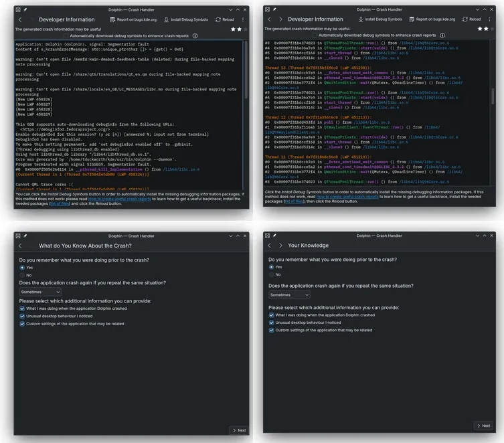The image size is (504, 443).
Task: Click Next button in 'Your Knowledge' window
Action: 483,426
